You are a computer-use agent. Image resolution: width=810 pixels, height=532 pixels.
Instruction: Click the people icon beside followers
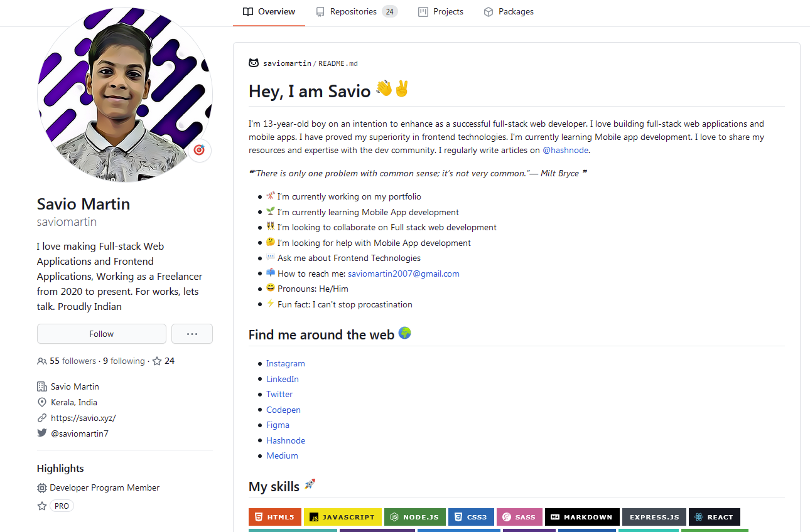pyautogui.click(x=42, y=361)
